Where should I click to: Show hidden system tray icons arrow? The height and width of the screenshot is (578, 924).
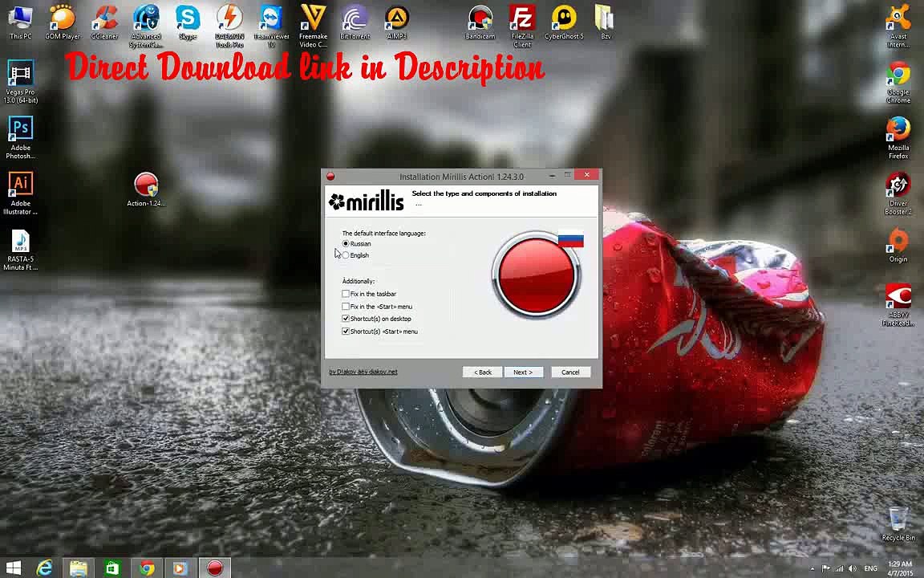coord(813,568)
